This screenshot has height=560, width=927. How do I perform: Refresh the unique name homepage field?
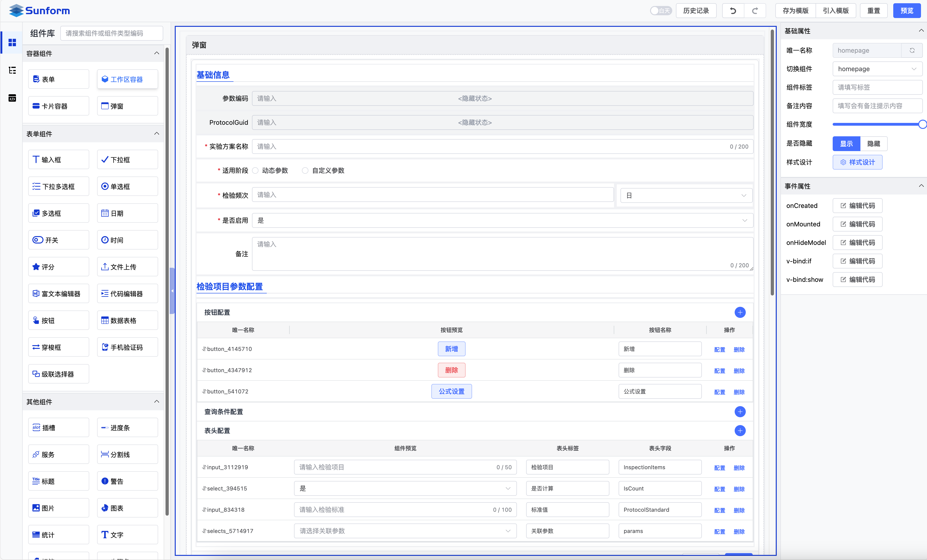912,50
